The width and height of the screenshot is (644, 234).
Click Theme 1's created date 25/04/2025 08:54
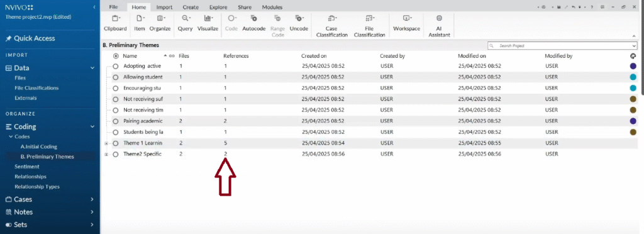[x=323, y=143]
